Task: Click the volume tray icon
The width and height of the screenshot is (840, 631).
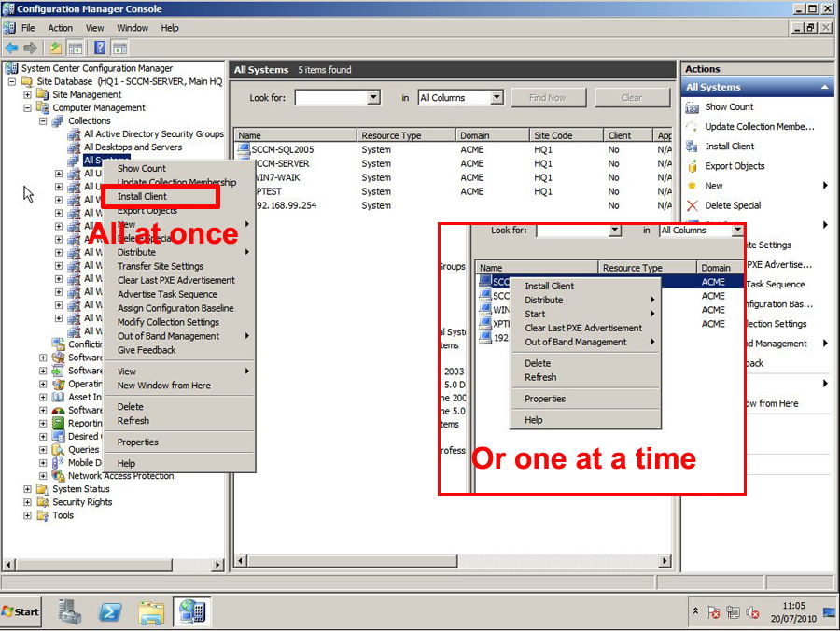Action: tap(752, 611)
